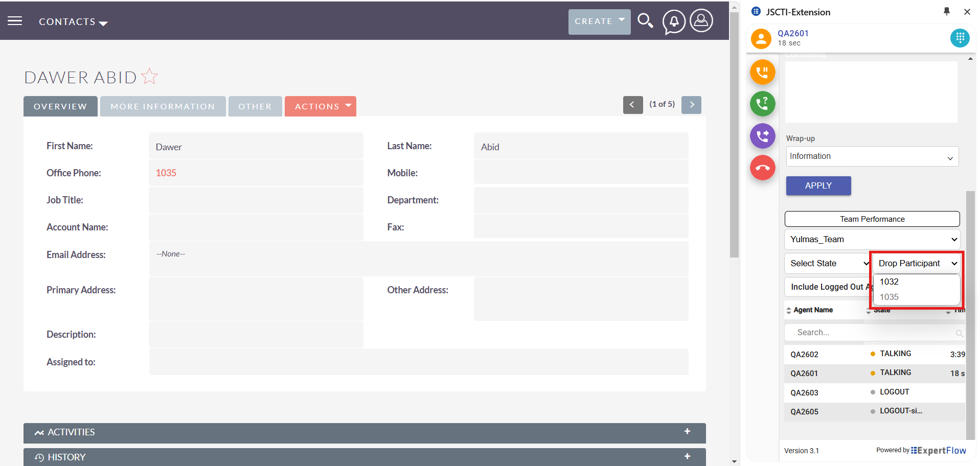The height and width of the screenshot is (466, 980).
Task: Switch to the More Information tab
Action: pos(163,106)
